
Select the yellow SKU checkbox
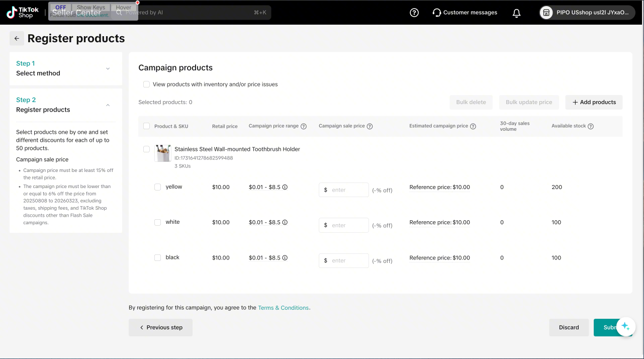click(157, 187)
